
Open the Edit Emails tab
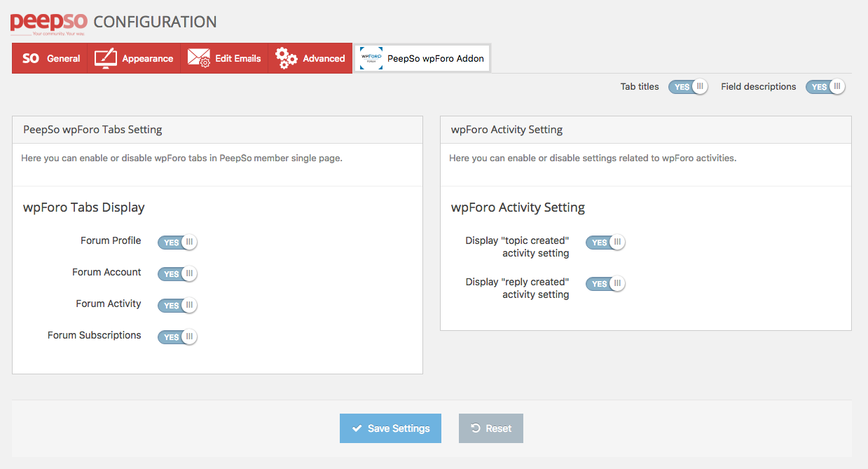(x=224, y=58)
